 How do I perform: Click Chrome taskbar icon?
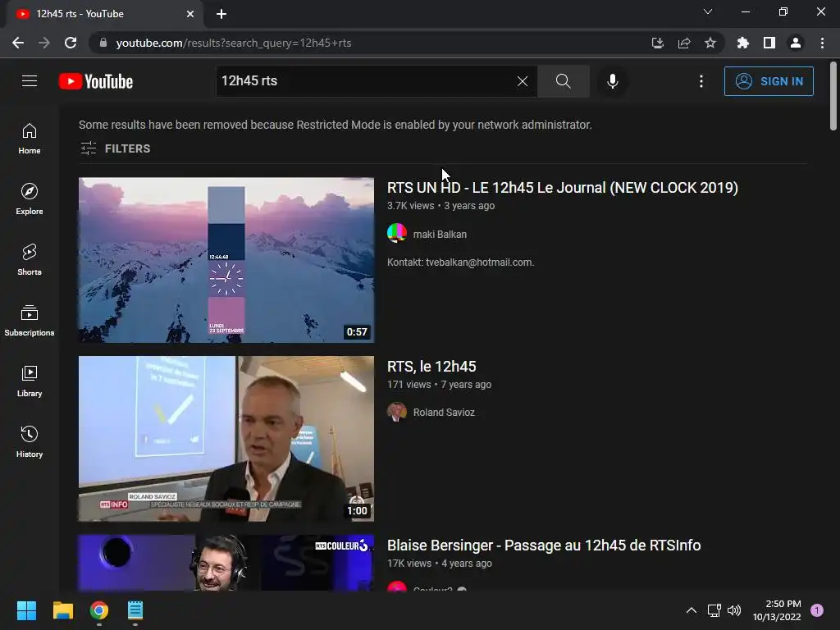click(x=99, y=610)
